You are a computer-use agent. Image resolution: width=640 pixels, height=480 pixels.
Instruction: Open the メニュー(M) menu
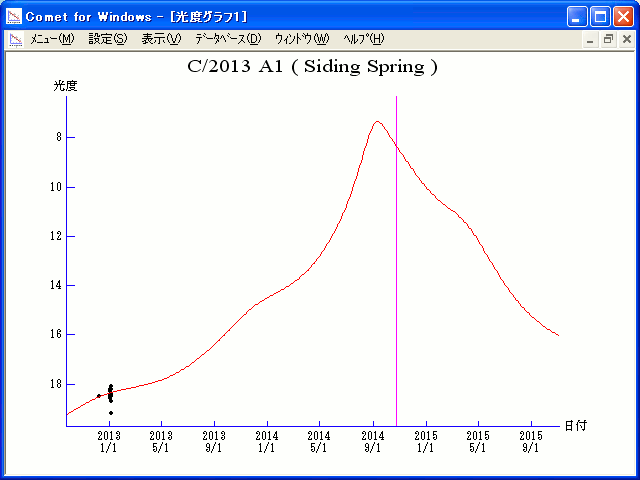pyautogui.click(x=52, y=39)
